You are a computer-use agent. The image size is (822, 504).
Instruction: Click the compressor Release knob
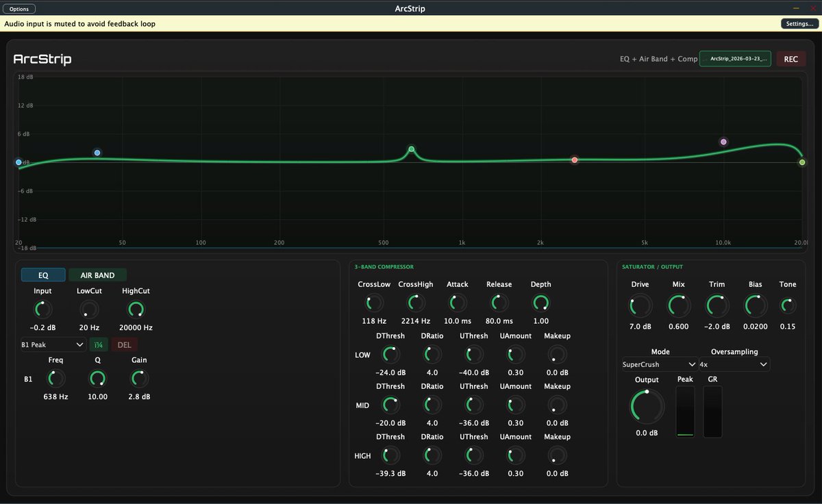(x=499, y=303)
